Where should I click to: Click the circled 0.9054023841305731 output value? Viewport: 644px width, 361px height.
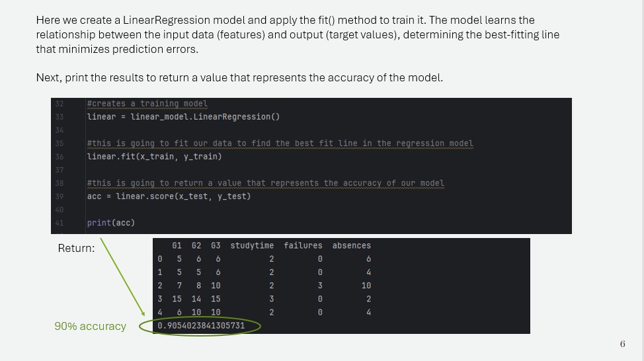coord(201,326)
